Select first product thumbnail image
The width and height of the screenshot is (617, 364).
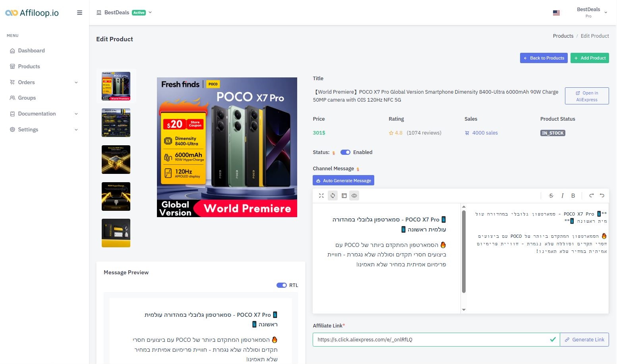coord(116,86)
